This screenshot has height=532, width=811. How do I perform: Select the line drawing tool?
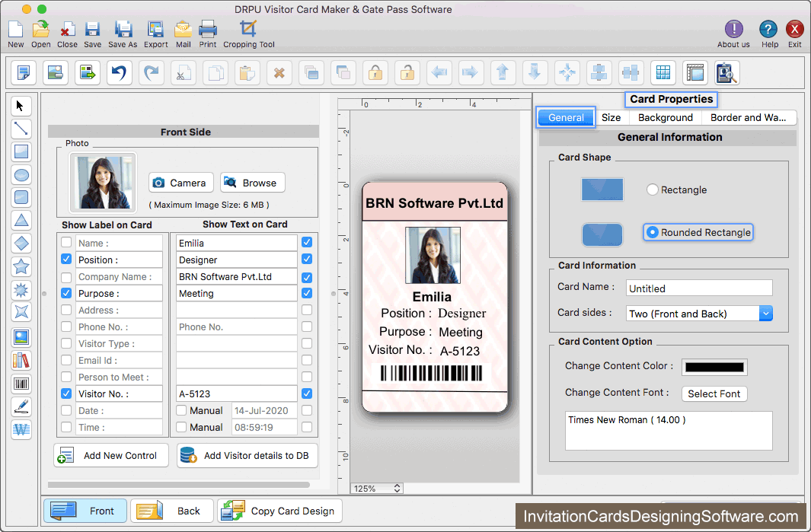tap(21, 129)
